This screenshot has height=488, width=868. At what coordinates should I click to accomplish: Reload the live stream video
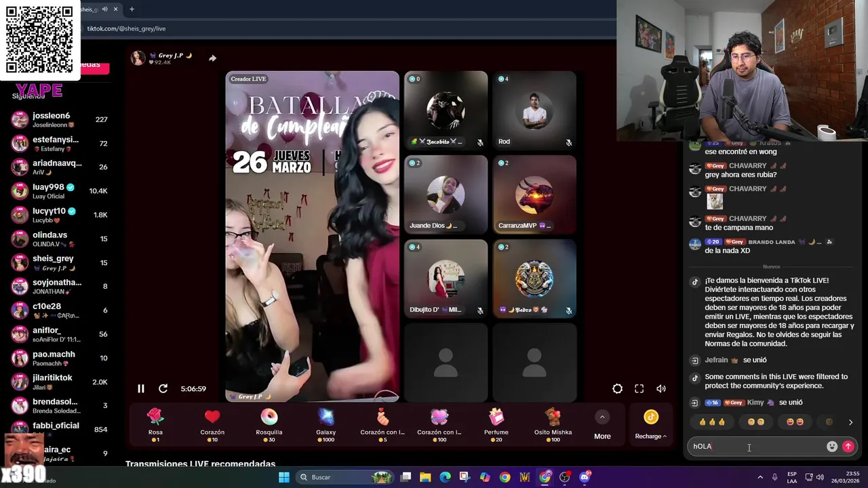coord(163,388)
